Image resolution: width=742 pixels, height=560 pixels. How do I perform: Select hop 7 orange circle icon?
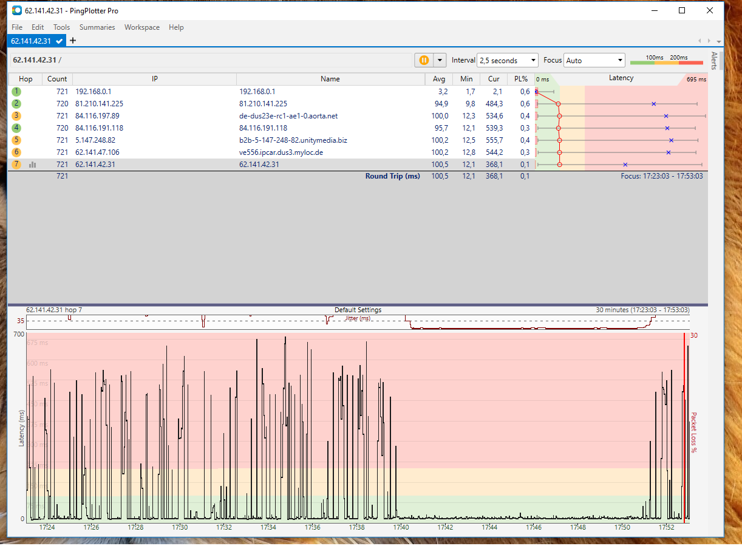click(16, 165)
